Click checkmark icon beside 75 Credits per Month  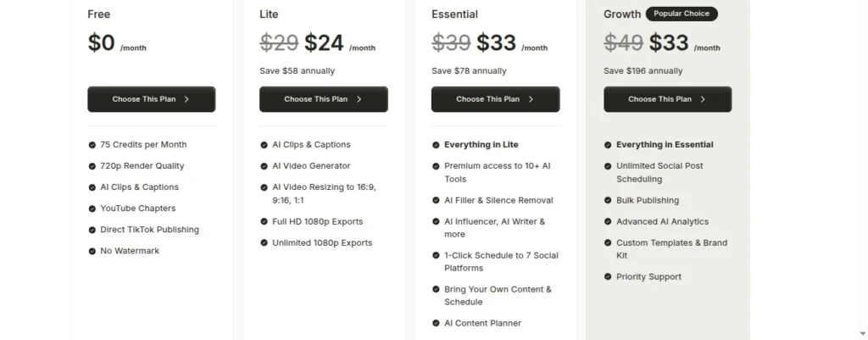tap(92, 145)
